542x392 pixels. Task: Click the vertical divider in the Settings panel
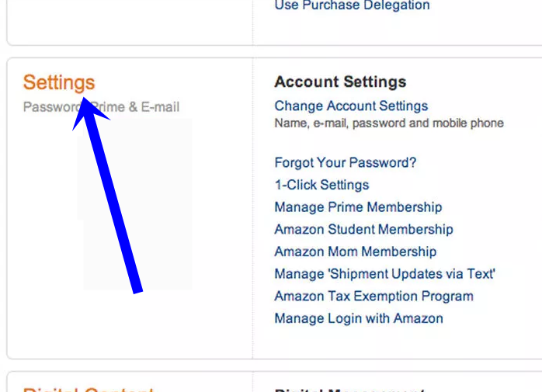[x=252, y=209]
